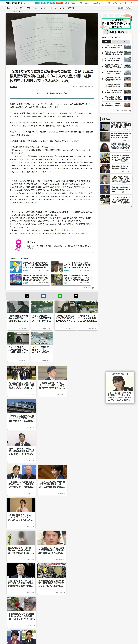Switch ranking to 週間 tab
138x644 pixels.
pos(126,42)
